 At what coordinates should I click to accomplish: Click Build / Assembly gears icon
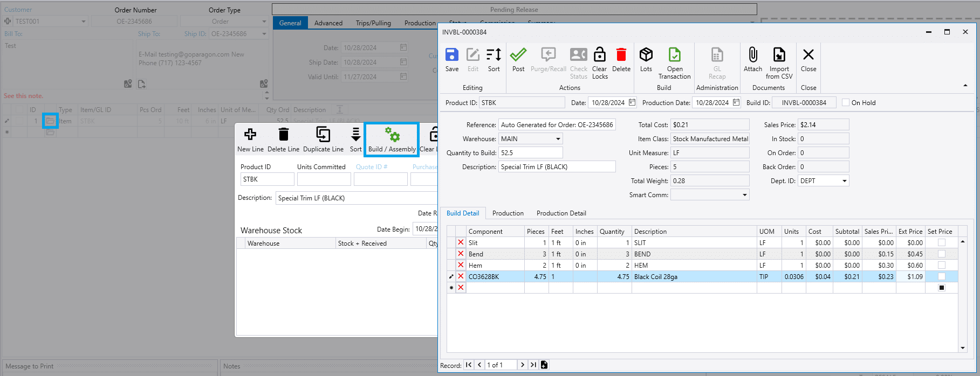(392, 135)
